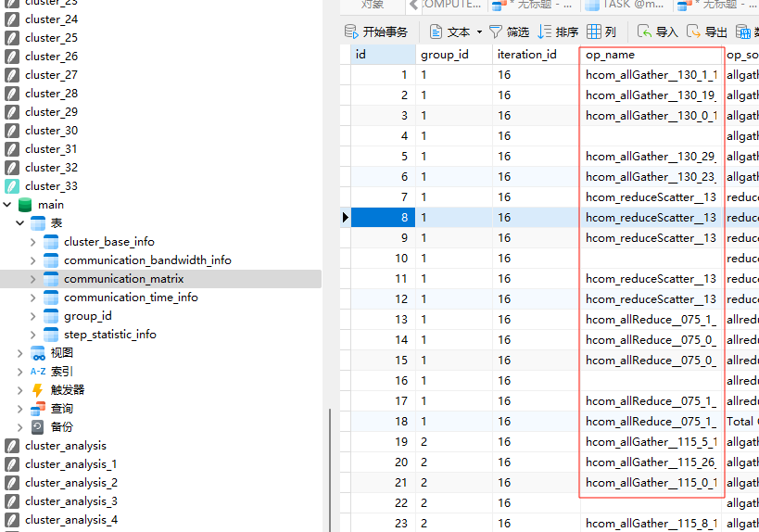The image size is (759, 532).
Task: Click the cluster_26 database icon
Action: (12, 57)
